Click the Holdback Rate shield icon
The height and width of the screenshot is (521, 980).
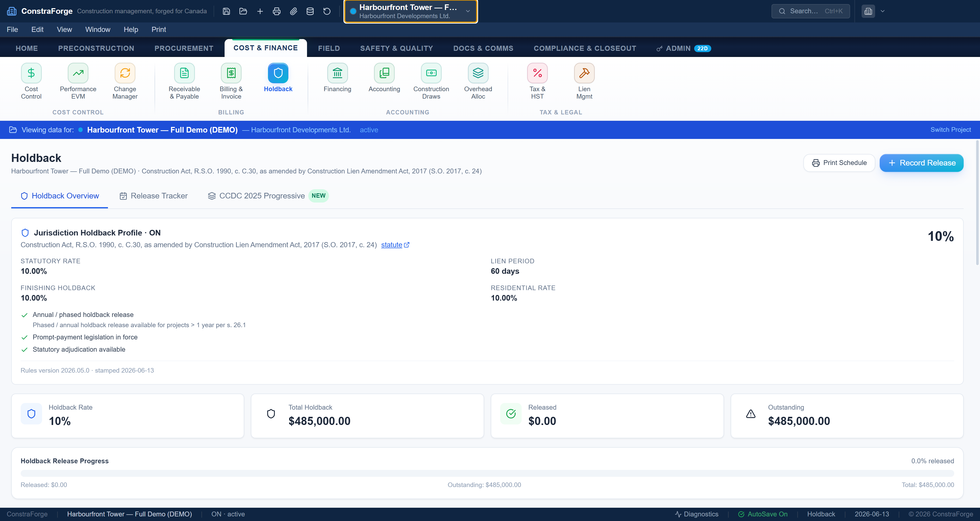pyautogui.click(x=32, y=413)
